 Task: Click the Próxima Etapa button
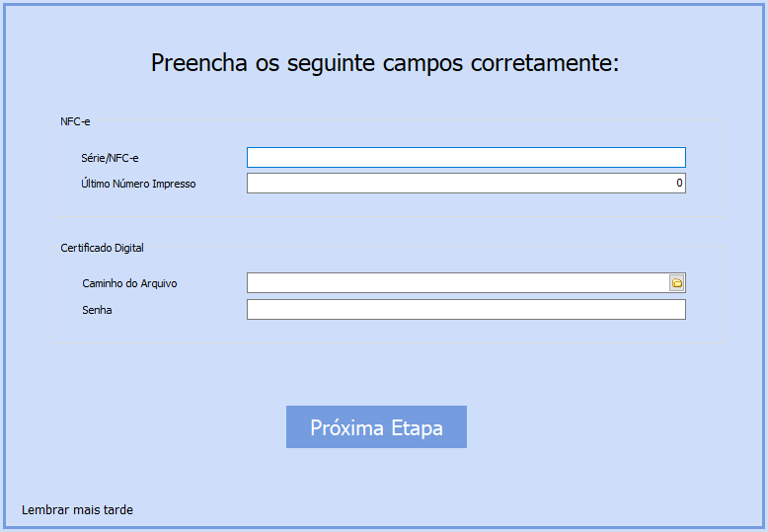[376, 427]
